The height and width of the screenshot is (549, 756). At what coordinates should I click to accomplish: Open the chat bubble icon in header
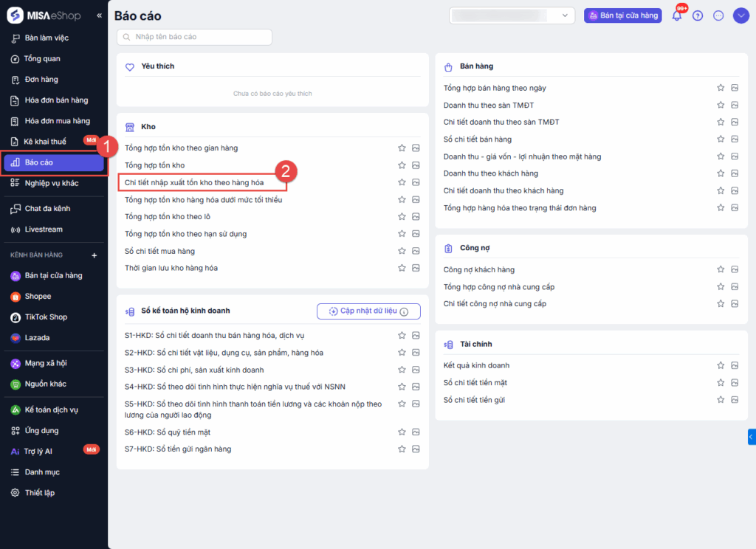pyautogui.click(x=718, y=16)
